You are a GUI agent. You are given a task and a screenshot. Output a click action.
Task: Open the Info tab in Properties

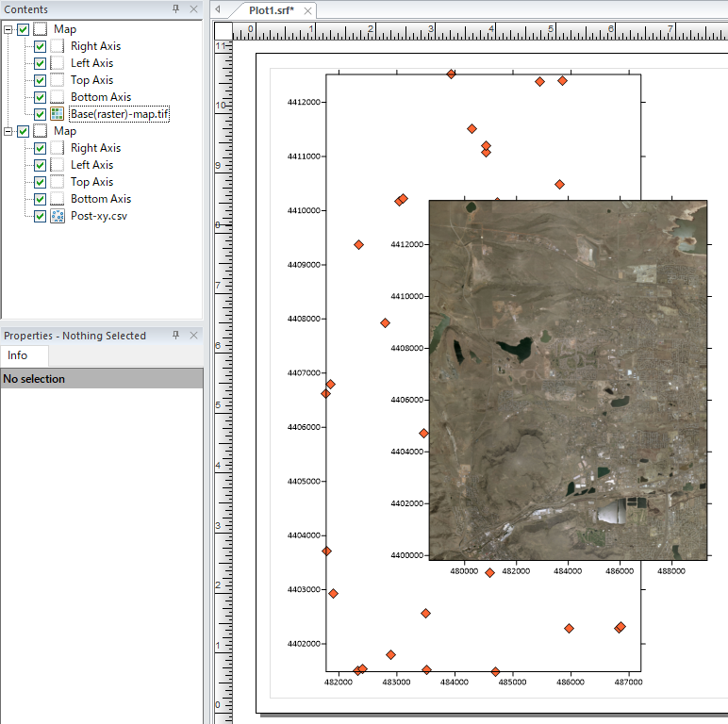click(18, 355)
